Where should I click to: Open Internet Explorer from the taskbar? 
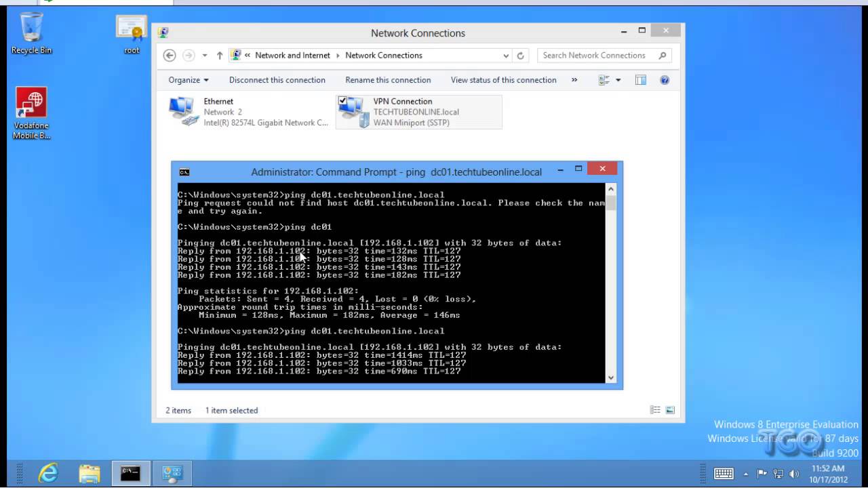pos(48,473)
